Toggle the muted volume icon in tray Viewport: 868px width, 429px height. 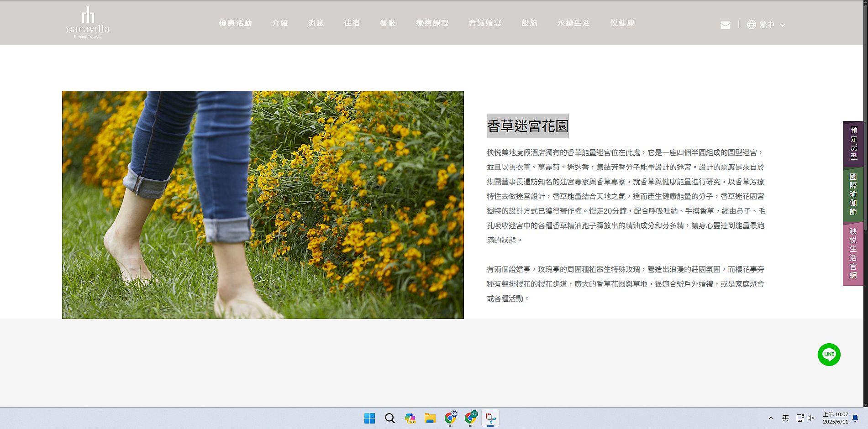tap(811, 418)
